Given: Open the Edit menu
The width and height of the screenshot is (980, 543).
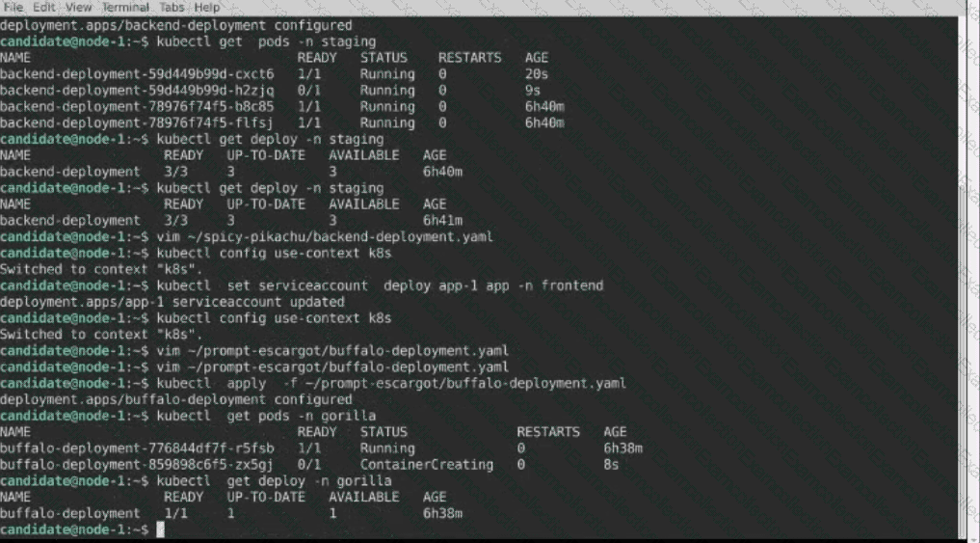Looking at the screenshot, I should tap(45, 7).
